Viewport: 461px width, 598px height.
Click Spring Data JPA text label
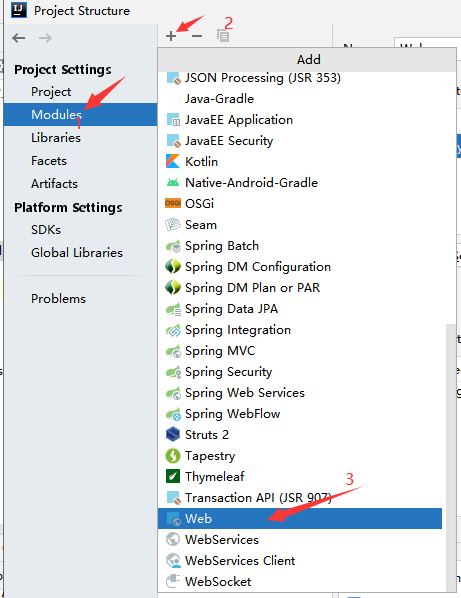coord(231,309)
